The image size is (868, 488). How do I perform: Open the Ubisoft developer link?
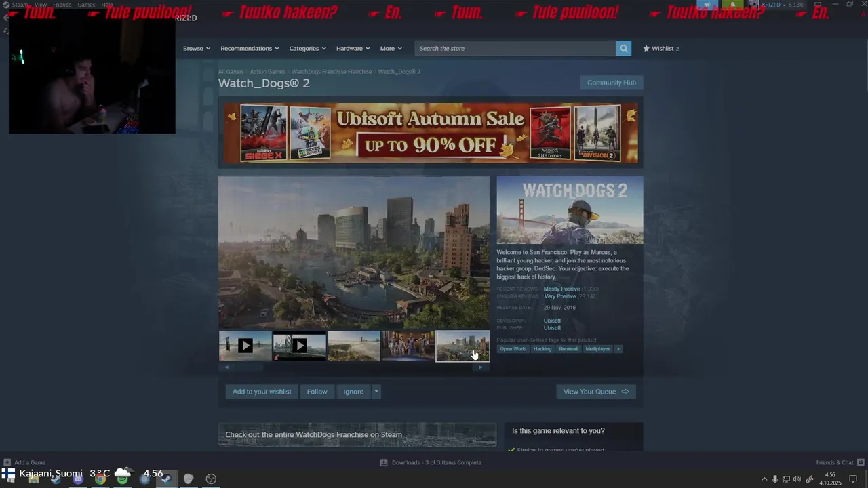552,321
